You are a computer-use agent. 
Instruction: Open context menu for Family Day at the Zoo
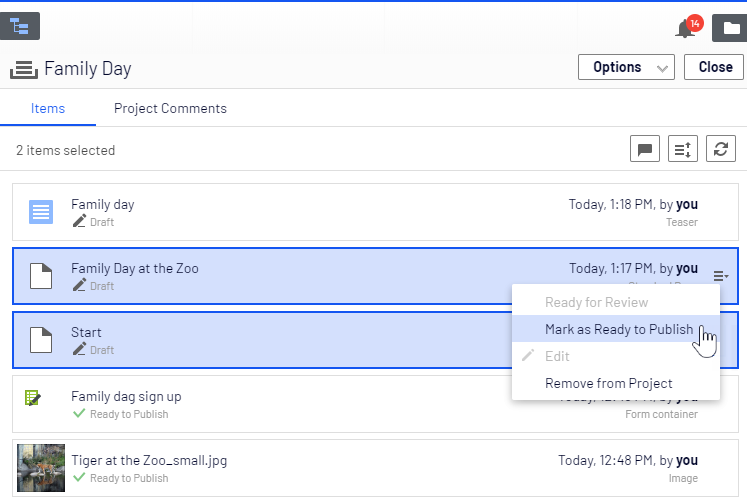720,276
